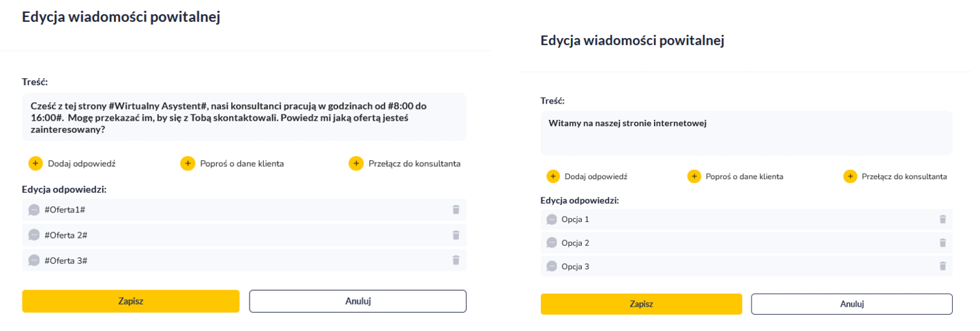The image size is (980, 331).
Task: Delete the #Oferta1# answer with its trash icon
Action: pos(456,210)
